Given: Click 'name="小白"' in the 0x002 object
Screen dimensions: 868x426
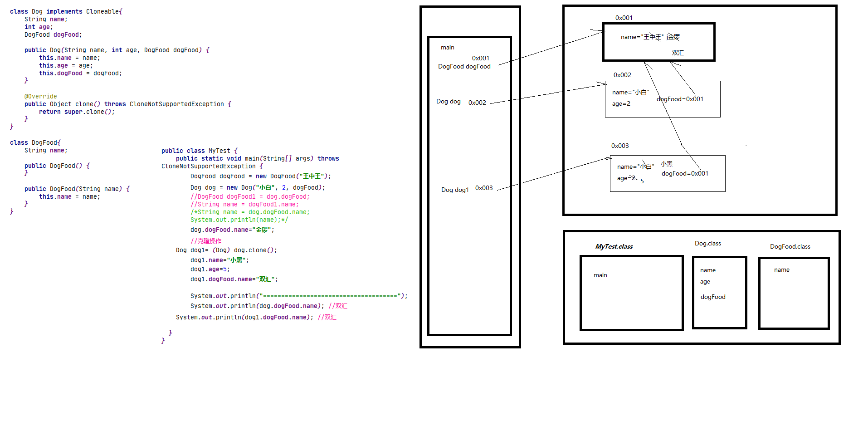Looking at the screenshot, I should [630, 92].
